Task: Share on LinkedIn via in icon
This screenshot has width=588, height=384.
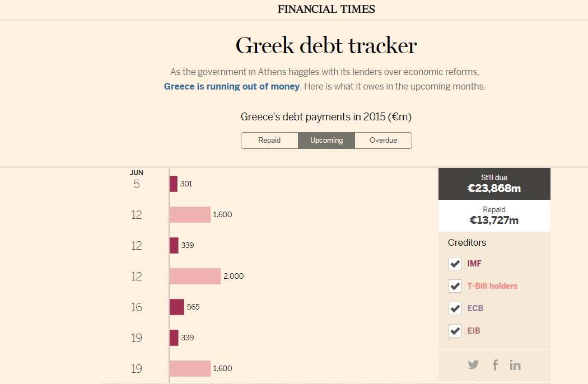Action: pyautogui.click(x=515, y=365)
